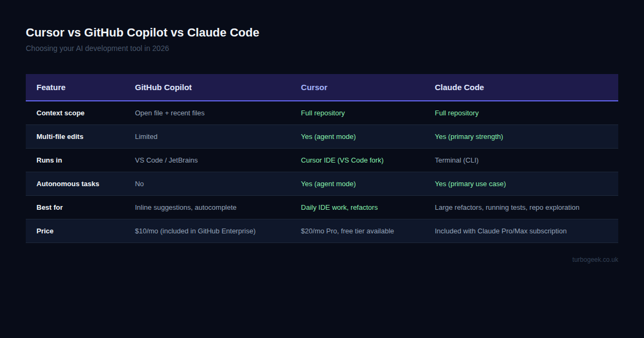
Task: Select the GitHub Copilot column header
Action: (x=163, y=87)
